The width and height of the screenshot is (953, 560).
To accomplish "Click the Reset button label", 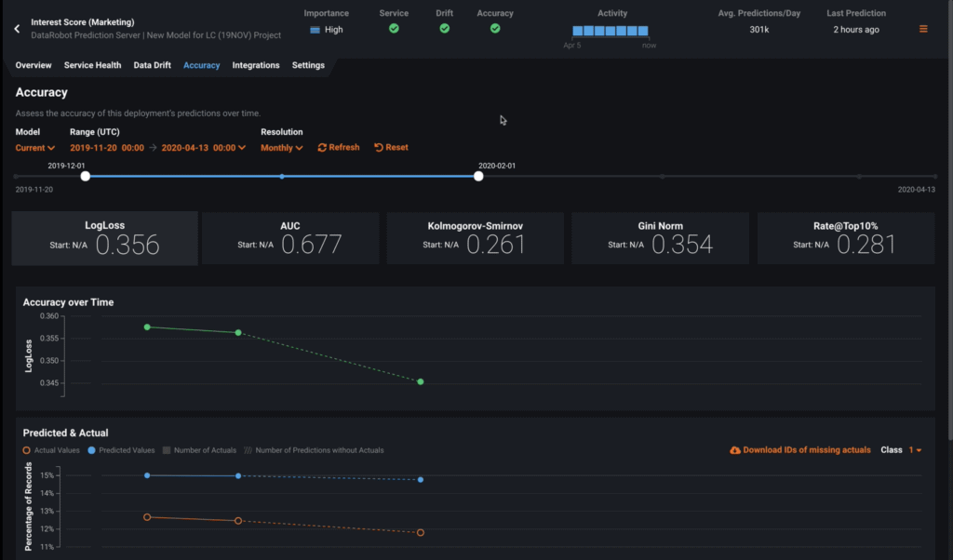I will tap(396, 148).
